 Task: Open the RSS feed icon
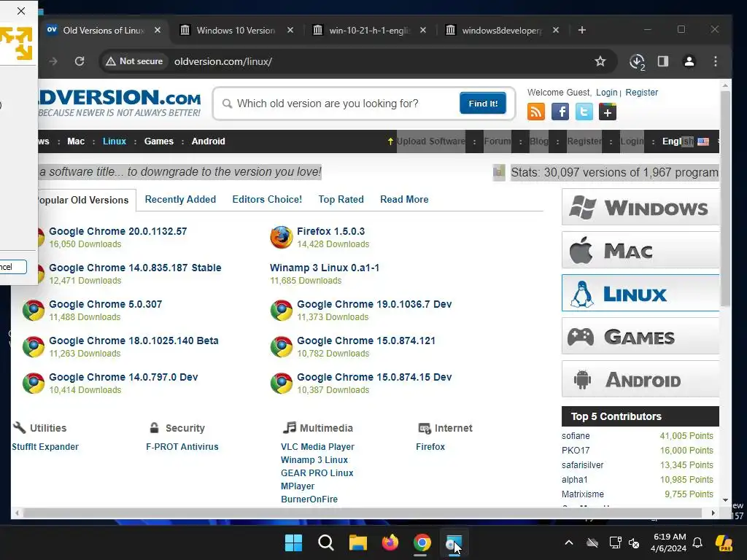[536, 112]
